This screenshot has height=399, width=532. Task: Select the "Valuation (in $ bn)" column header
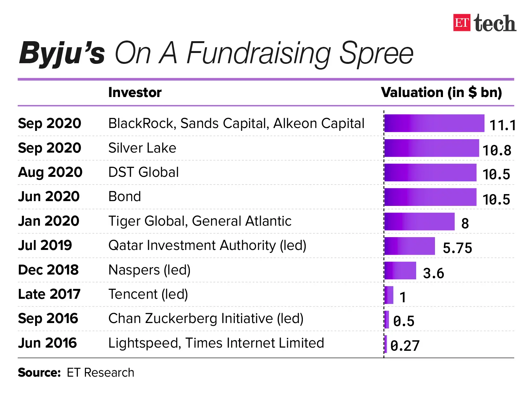[441, 93]
